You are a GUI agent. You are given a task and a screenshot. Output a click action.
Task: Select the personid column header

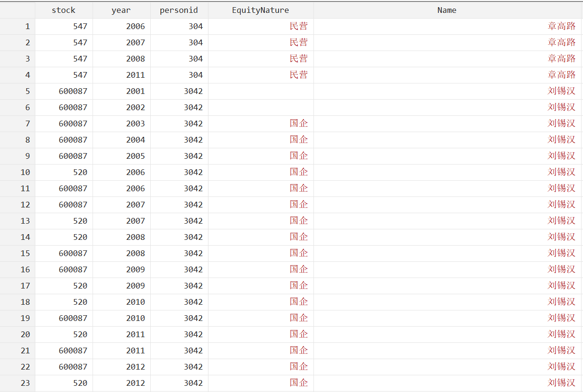click(179, 10)
